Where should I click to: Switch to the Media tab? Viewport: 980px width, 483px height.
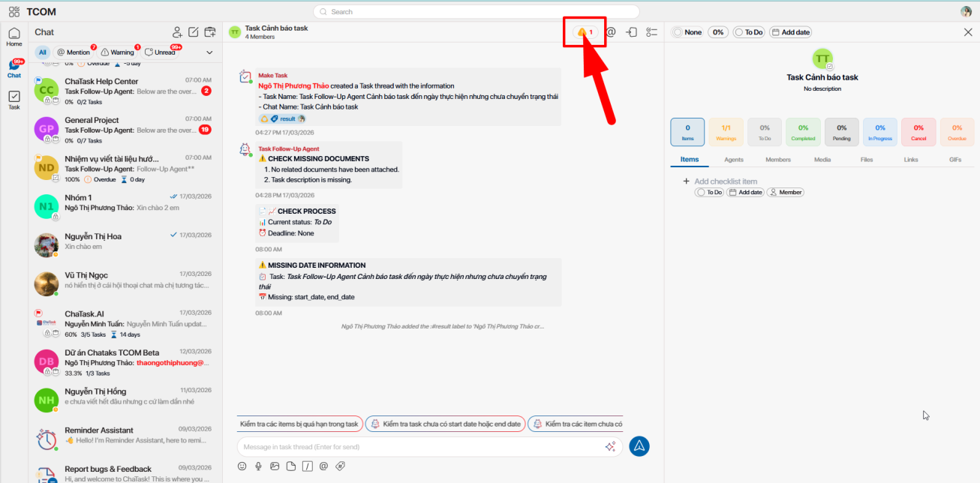[822, 160]
